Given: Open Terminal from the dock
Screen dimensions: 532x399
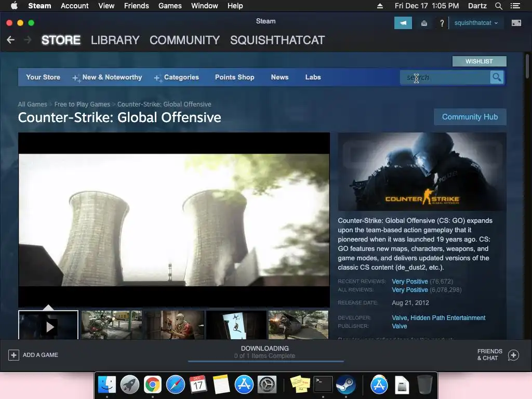Looking at the screenshot, I should click(323, 385).
